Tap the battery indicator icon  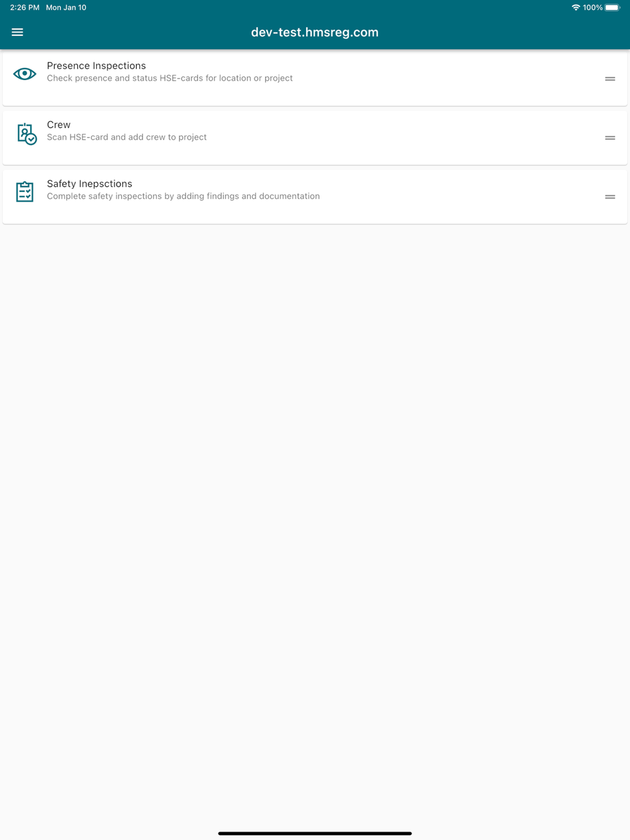click(x=612, y=8)
